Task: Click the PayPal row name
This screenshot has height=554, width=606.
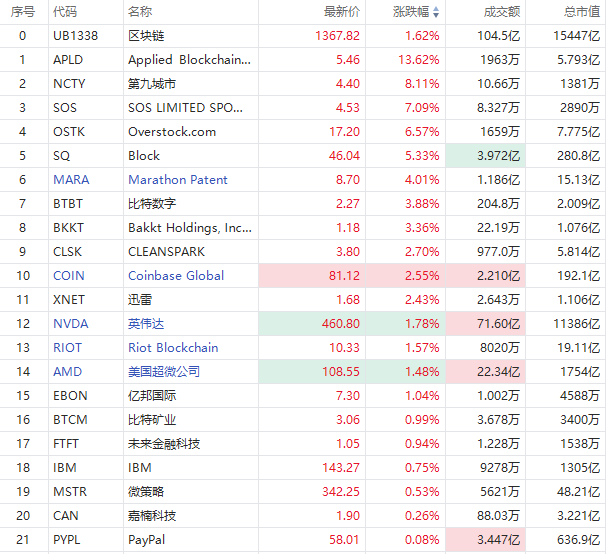Action: (144, 540)
